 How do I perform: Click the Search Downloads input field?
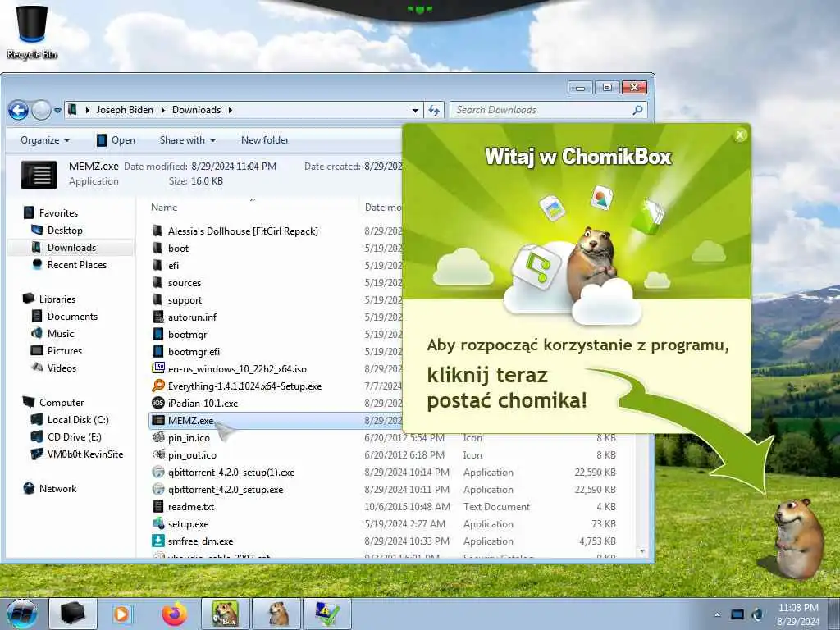tap(541, 111)
